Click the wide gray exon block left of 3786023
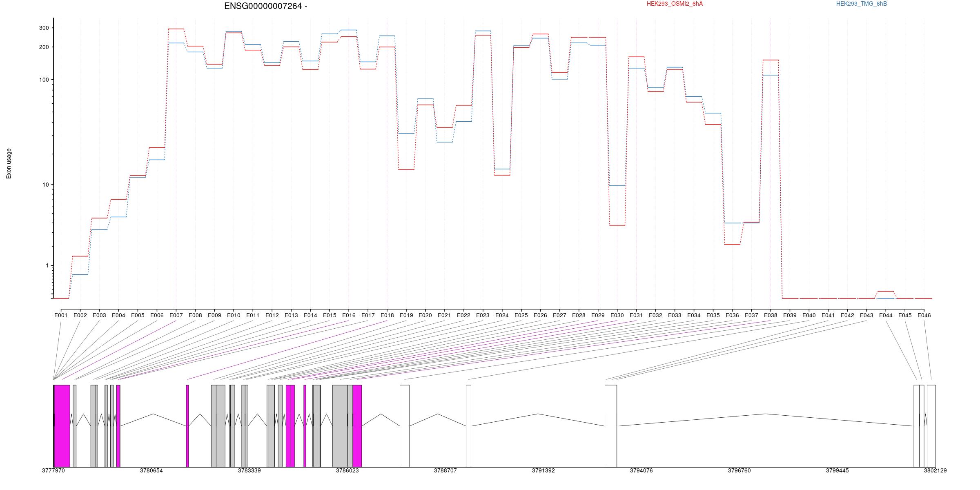The width and height of the screenshot is (980, 490). point(340,426)
